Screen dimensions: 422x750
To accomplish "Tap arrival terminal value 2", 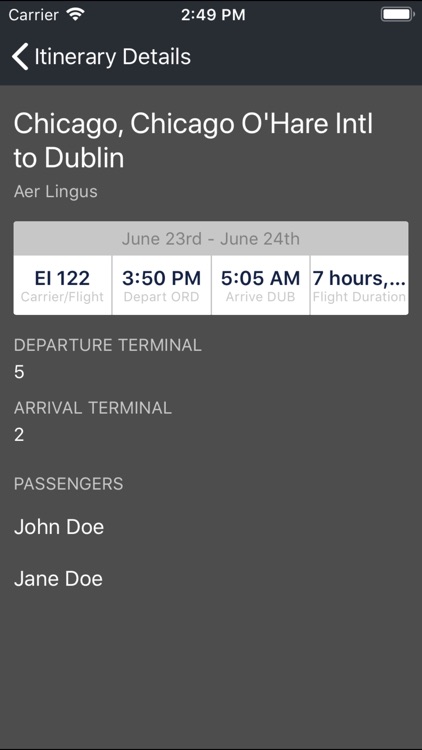I will tap(19, 435).
